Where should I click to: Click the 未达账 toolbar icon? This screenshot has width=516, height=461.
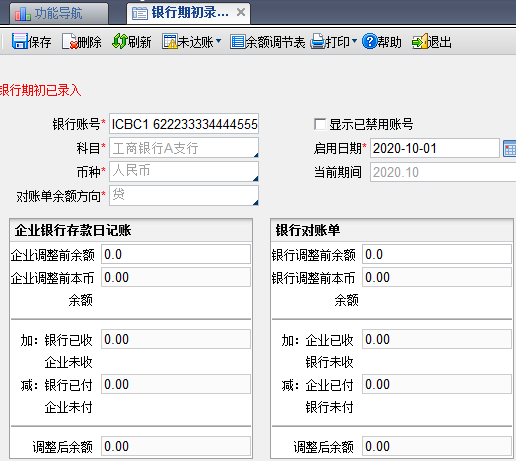tap(170, 41)
